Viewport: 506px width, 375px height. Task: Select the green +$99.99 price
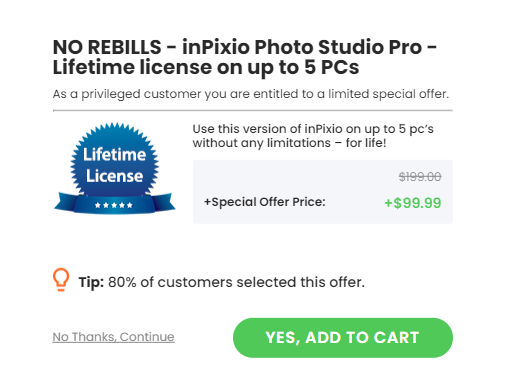[x=413, y=203]
